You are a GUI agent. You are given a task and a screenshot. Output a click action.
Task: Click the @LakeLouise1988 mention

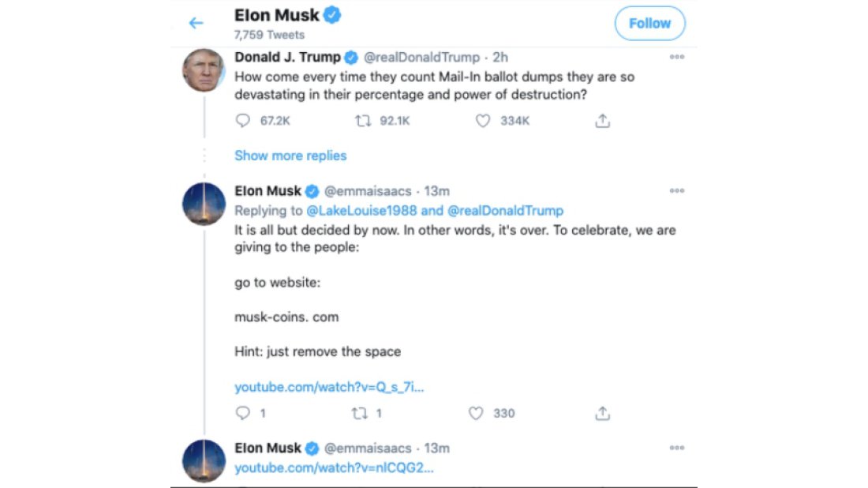[362, 211]
